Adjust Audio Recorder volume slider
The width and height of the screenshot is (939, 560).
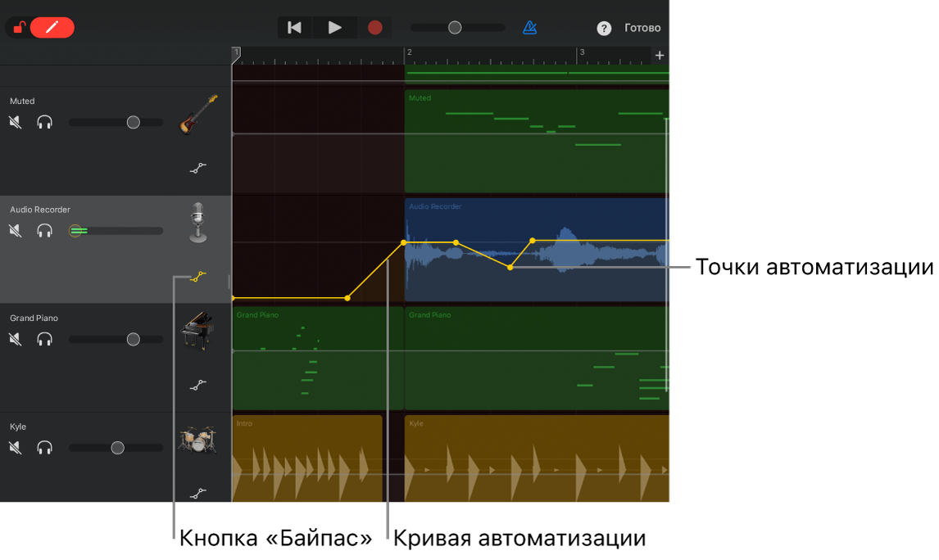pos(75,230)
